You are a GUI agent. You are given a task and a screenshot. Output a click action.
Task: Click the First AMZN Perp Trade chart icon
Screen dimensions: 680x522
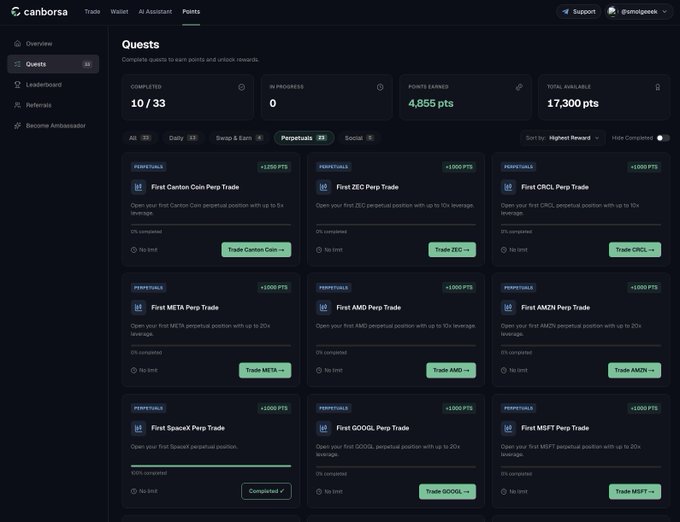[x=508, y=308]
